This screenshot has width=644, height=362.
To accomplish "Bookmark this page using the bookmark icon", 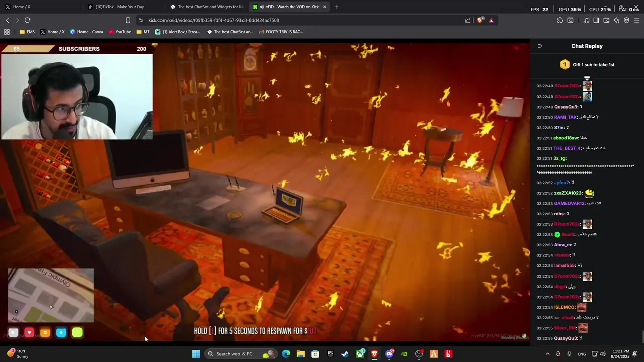I will 128,20.
